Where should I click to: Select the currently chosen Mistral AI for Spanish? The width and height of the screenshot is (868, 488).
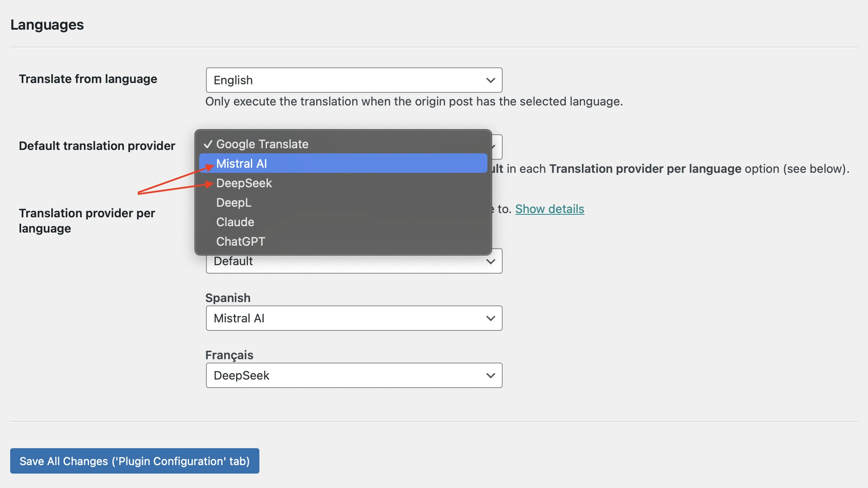click(239, 318)
